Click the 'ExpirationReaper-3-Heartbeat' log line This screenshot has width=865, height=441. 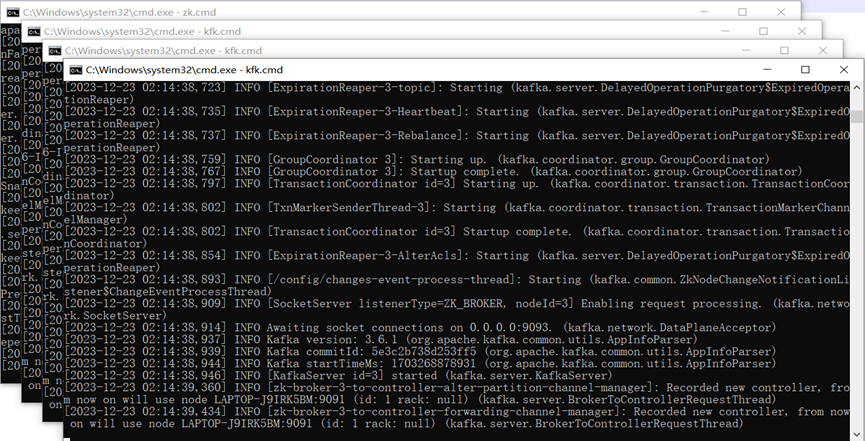point(457,118)
